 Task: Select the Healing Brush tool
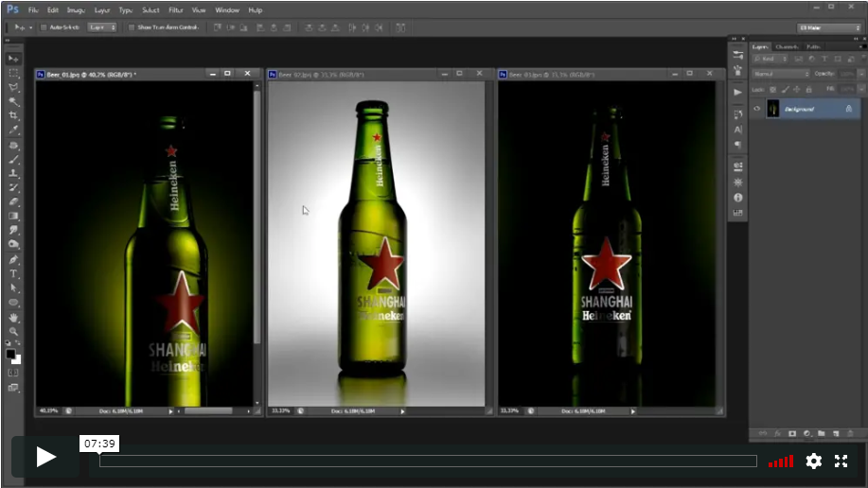point(14,146)
